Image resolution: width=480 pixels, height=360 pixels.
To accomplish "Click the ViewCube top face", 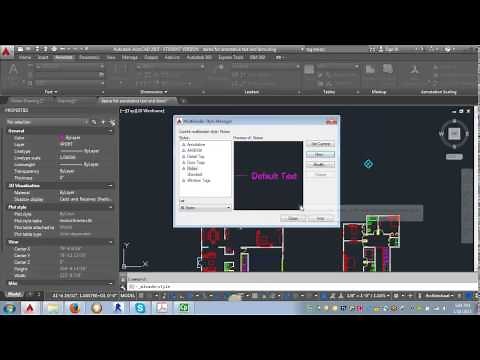I will click(x=454, y=133).
